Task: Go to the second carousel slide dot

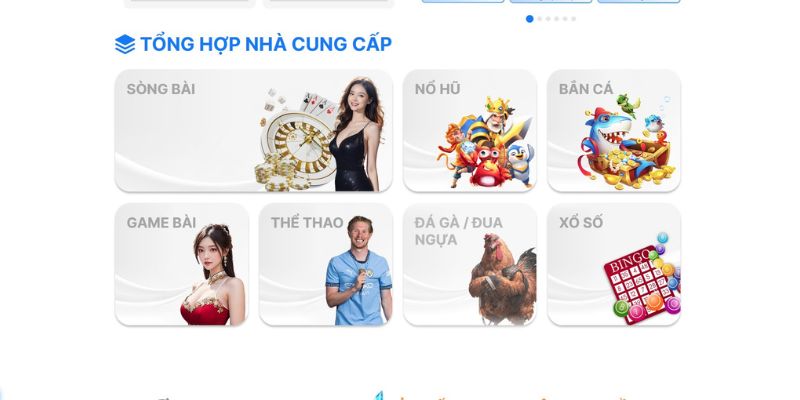Action: coord(540,19)
